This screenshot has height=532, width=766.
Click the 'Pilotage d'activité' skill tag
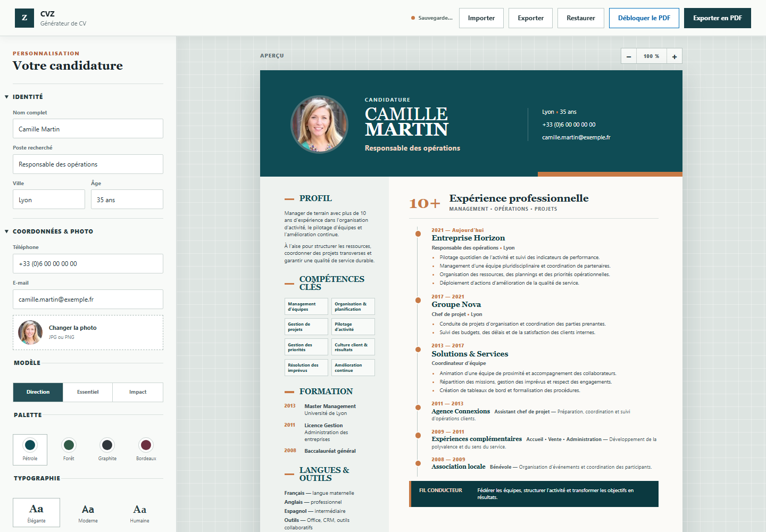pos(353,327)
